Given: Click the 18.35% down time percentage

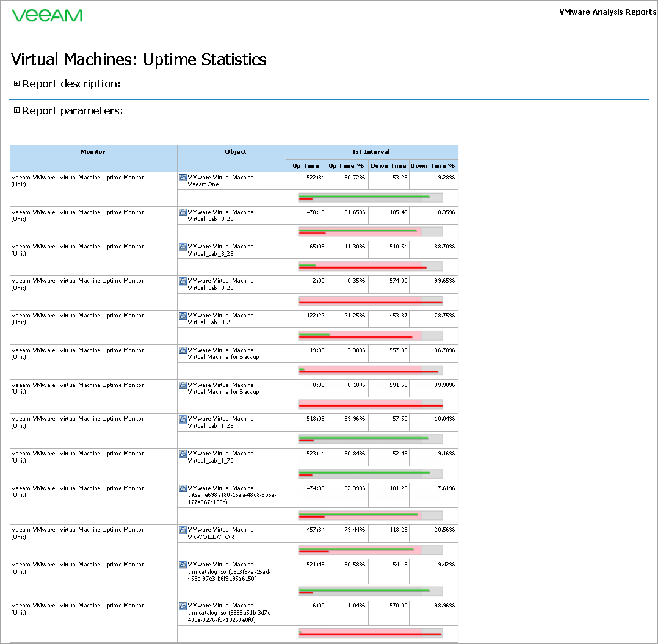Looking at the screenshot, I should [444, 212].
